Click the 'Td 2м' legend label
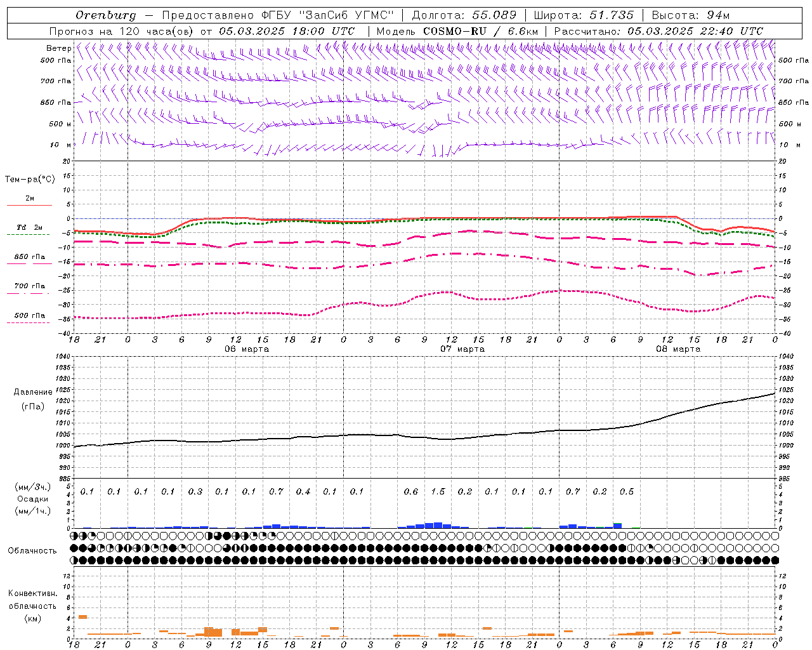 [x=29, y=227]
